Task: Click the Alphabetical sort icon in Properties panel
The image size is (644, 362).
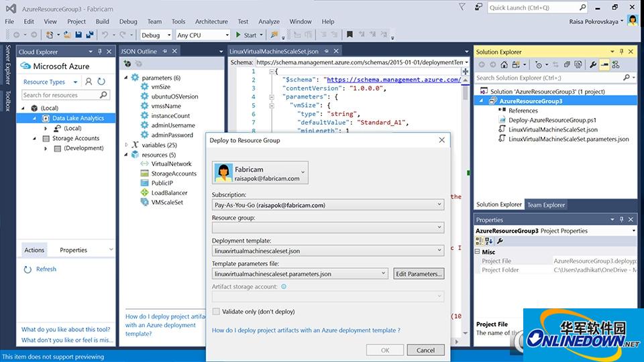Action: tap(489, 241)
